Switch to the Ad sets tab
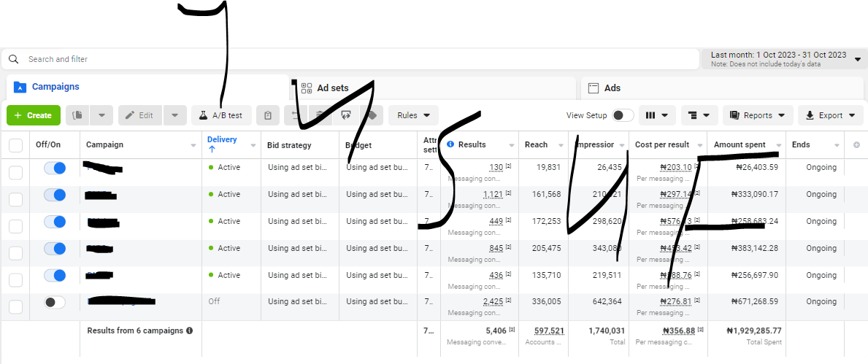Screen dimensions: 868x364 [332, 88]
